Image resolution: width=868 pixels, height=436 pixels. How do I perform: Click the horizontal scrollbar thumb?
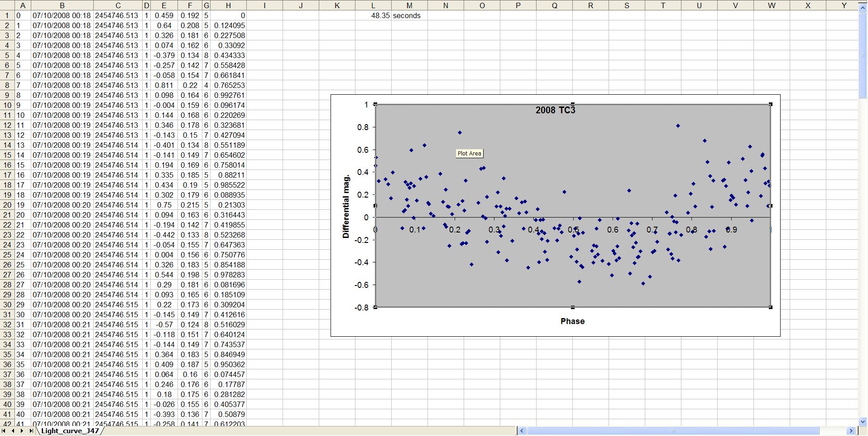point(673,431)
